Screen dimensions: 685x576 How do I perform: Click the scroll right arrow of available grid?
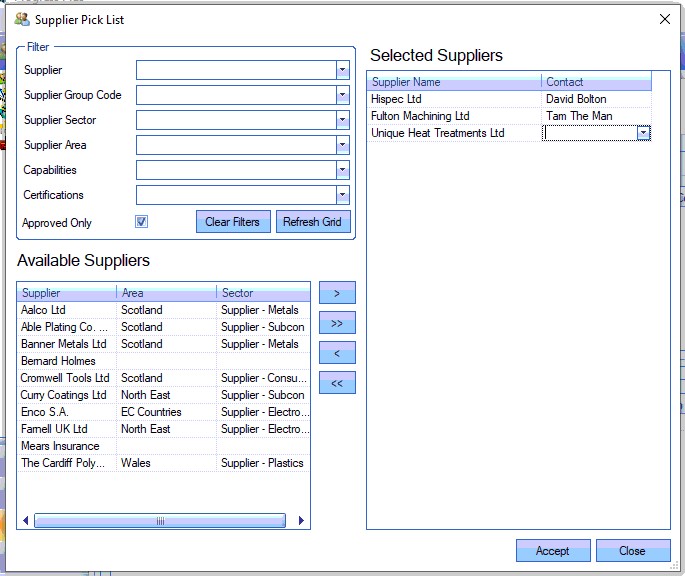pyautogui.click(x=301, y=520)
